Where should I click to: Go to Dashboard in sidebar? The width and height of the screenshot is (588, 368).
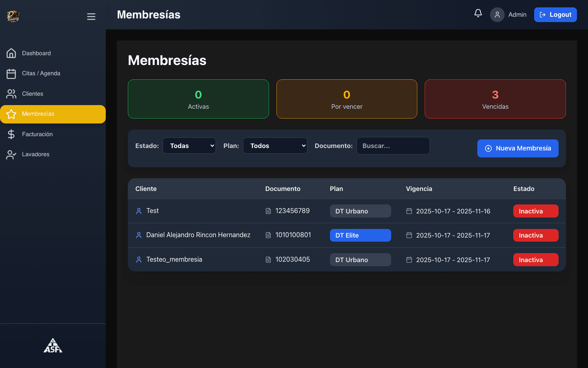coord(53,53)
